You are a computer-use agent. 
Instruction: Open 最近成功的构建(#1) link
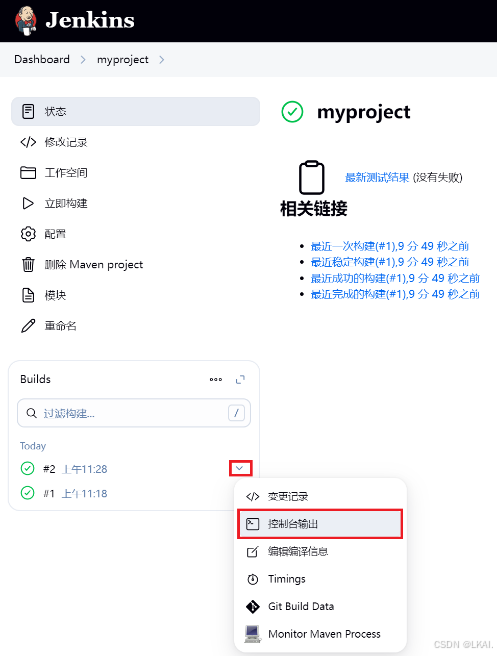(395, 278)
